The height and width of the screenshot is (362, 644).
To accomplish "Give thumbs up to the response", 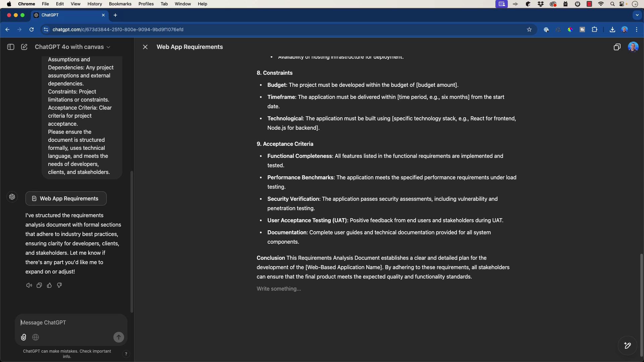I will click(49, 286).
